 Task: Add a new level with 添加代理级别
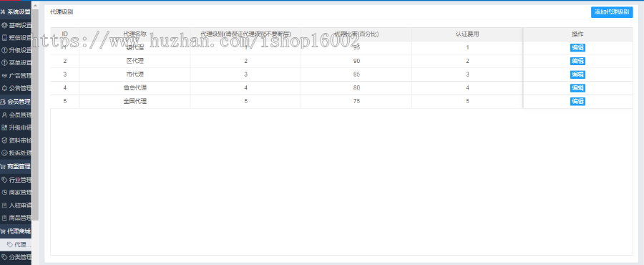tap(612, 12)
